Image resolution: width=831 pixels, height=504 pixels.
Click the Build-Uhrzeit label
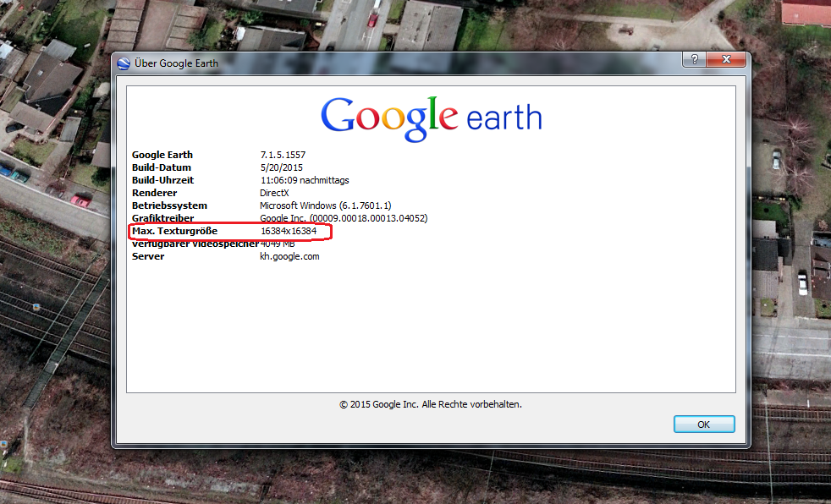pos(162,180)
